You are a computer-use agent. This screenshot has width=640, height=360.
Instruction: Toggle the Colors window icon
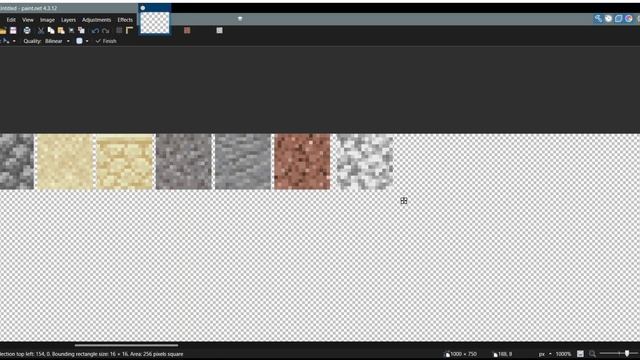point(629,18)
